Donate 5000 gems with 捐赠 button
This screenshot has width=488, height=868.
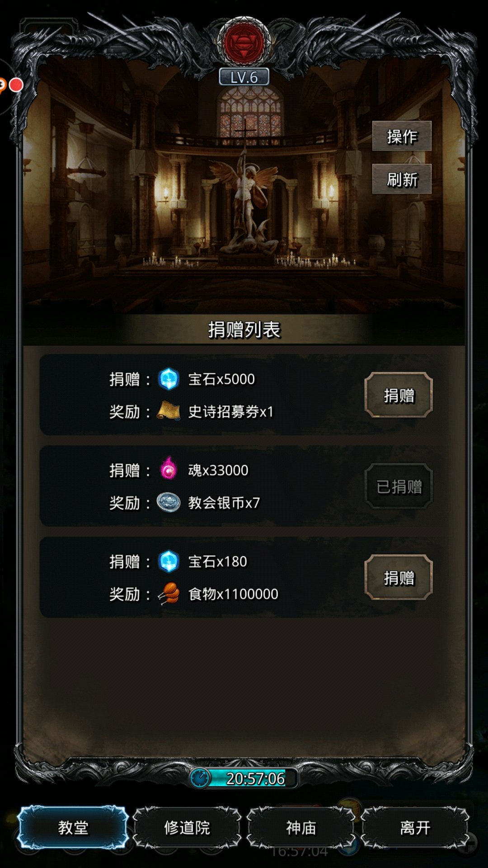pyautogui.click(x=399, y=395)
